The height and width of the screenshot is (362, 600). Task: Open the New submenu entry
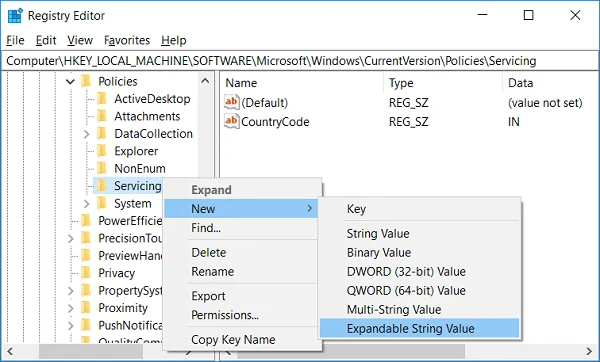click(x=241, y=209)
